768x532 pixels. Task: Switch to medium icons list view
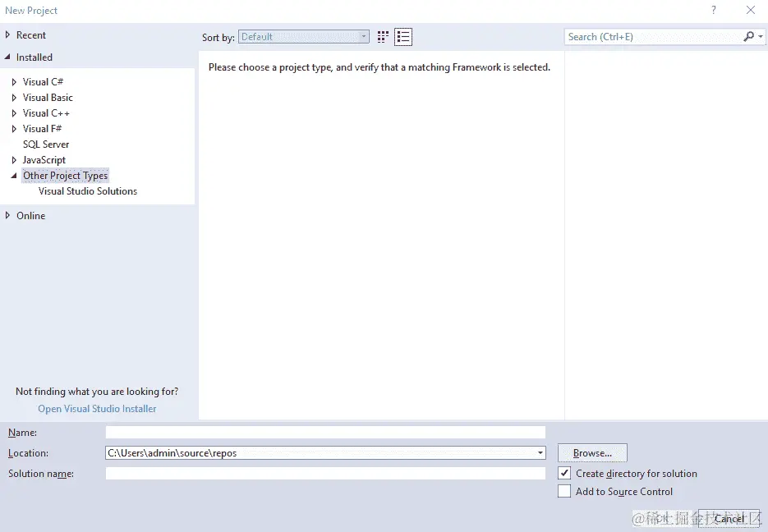coord(403,37)
